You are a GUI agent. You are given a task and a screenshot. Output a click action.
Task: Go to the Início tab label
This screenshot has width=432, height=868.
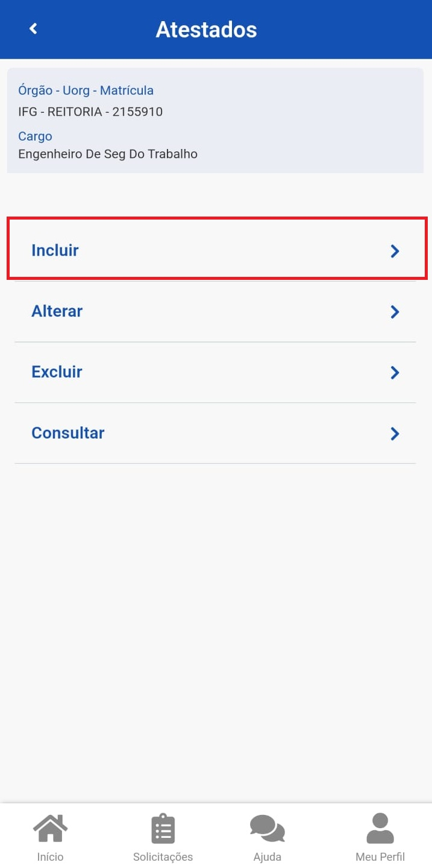(50, 857)
